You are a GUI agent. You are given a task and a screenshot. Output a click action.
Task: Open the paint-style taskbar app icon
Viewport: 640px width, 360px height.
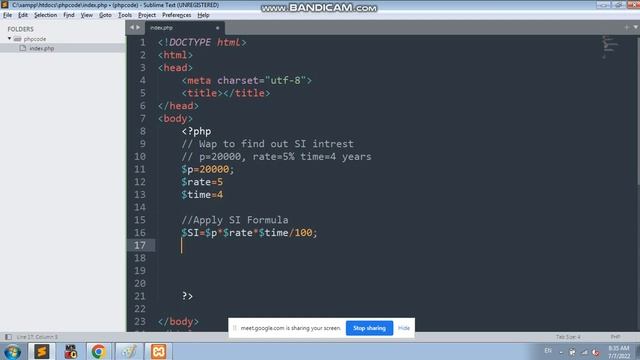[x=129, y=351]
